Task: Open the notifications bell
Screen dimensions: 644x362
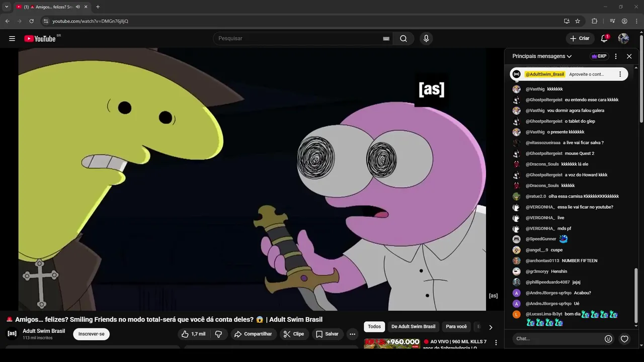Action: point(605,39)
